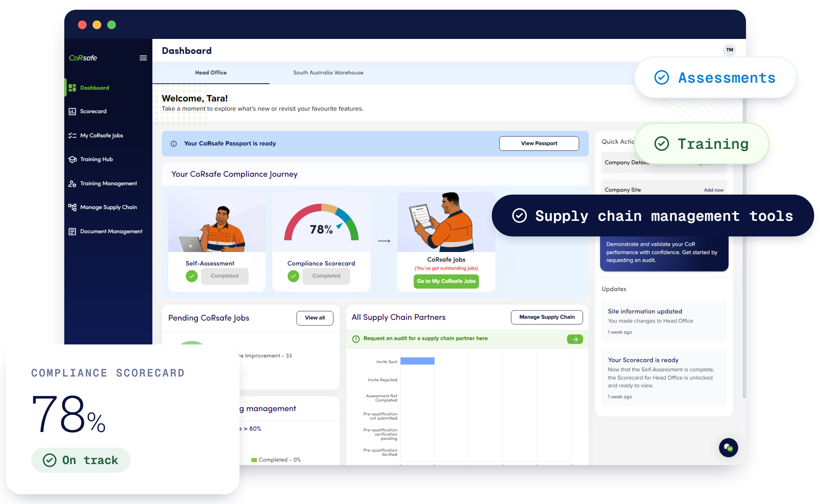Click the Go to My CoRsafe Jobs button
Image resolution: width=820 pixels, height=504 pixels.
tap(446, 281)
